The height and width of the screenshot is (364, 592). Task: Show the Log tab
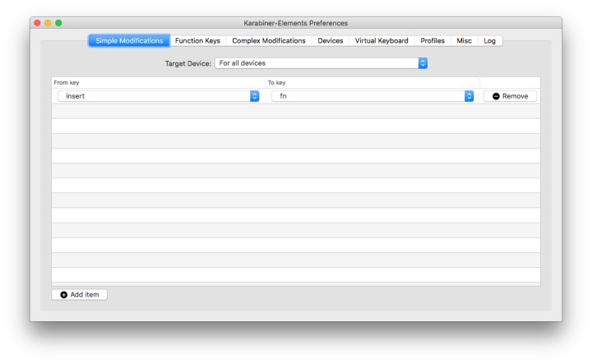tap(490, 41)
